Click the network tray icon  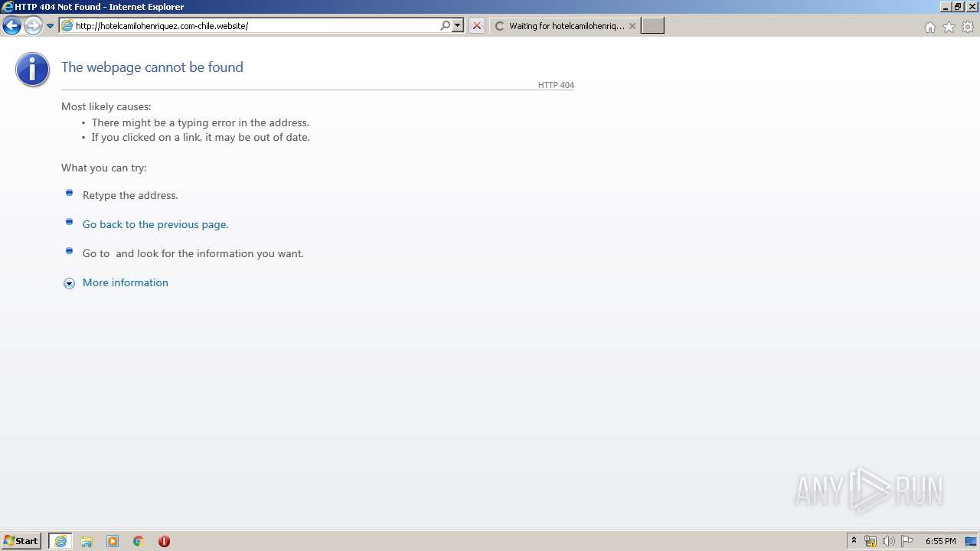[x=871, y=541]
